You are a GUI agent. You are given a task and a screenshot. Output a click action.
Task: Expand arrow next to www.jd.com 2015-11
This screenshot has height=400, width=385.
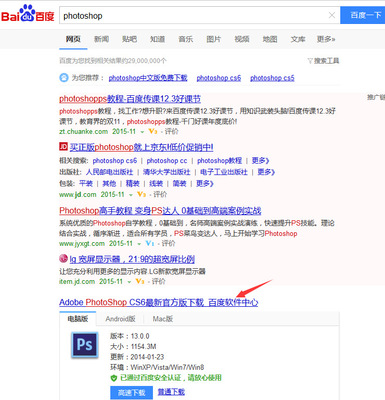coord(131,195)
